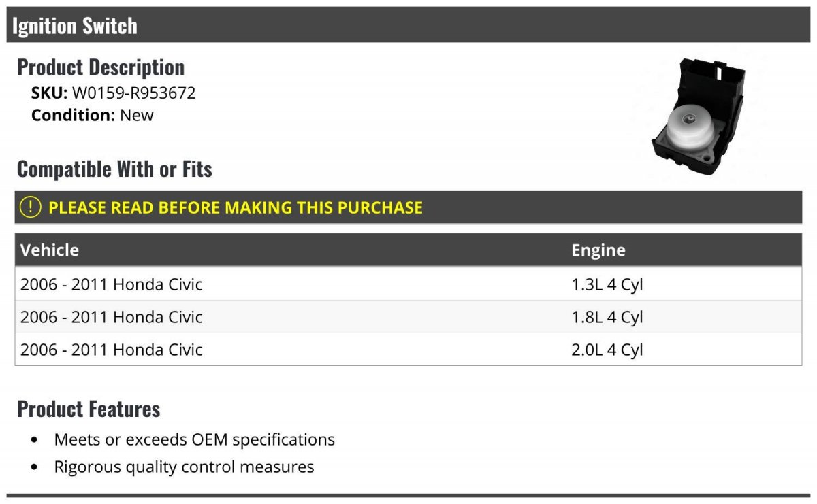This screenshot has width=817, height=504.
Task: Click the warning exclamation icon in the banner
Action: 31,207
